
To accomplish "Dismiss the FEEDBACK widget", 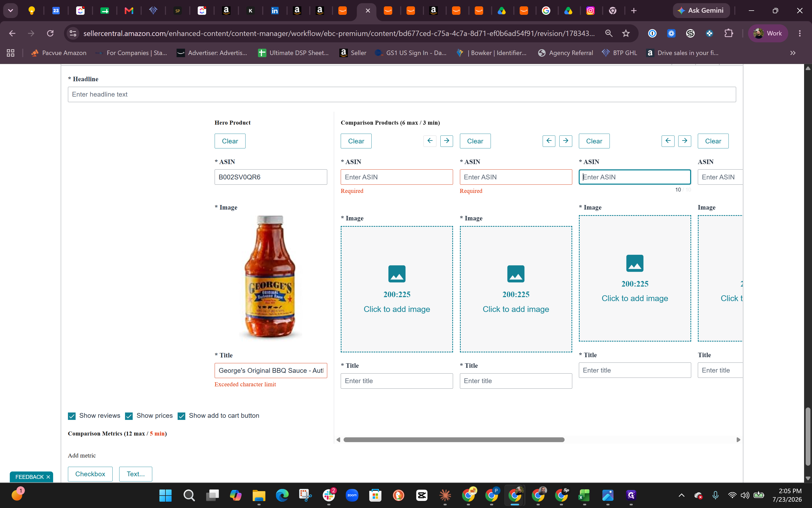I will 48,477.
